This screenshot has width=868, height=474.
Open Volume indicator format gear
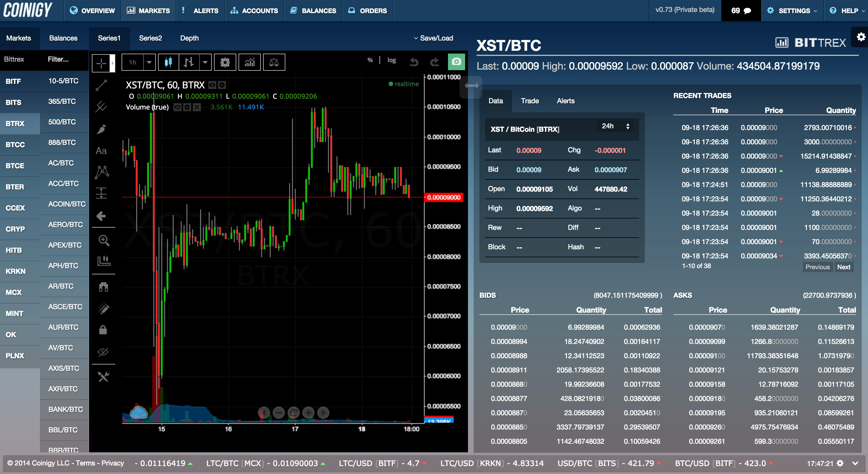tap(187, 107)
